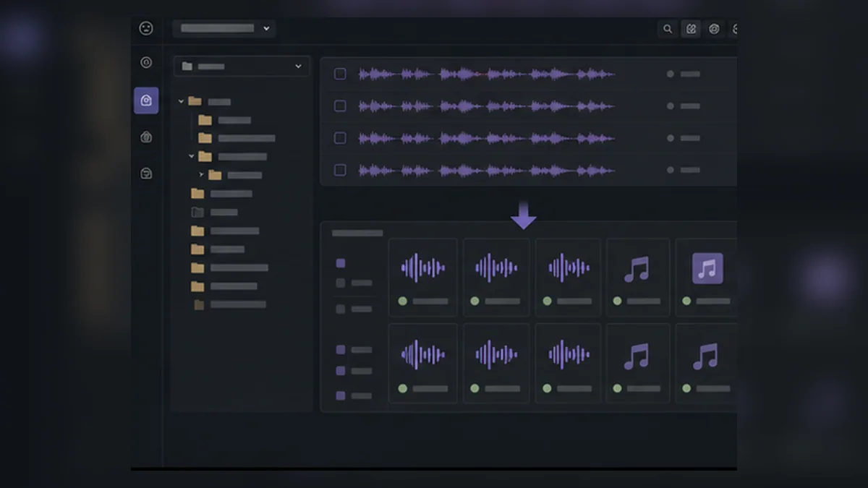Select the purple-highlighted music note card
Screen dimensions: 868x488
point(707,278)
